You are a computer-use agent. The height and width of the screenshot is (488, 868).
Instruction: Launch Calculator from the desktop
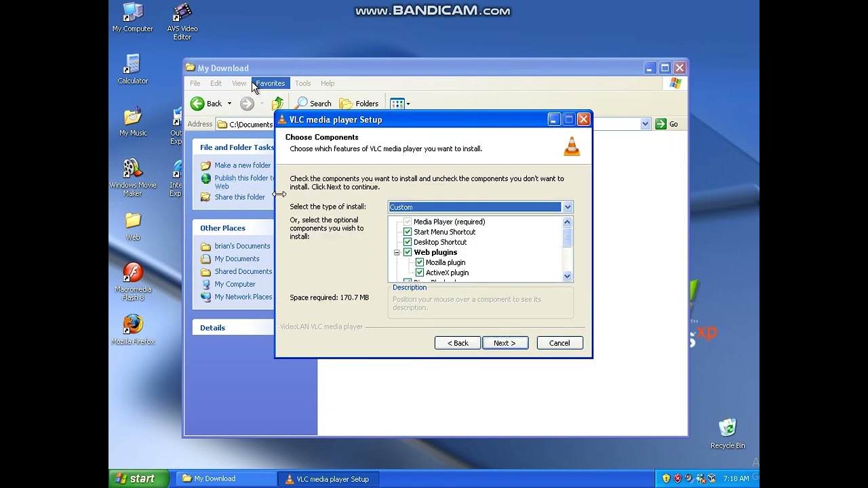pos(132,70)
